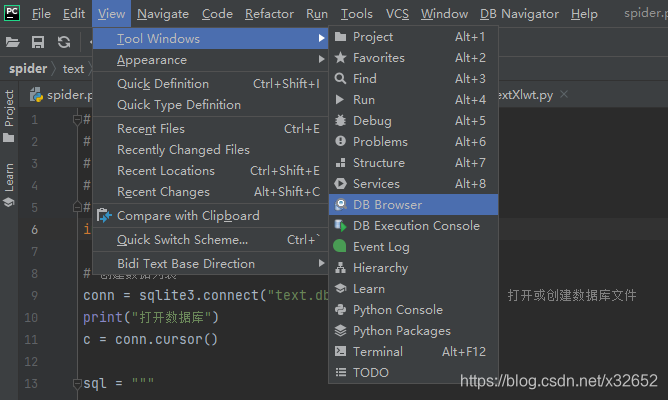Click the Run play triangle icon
Image resolution: width=668 pixels, height=400 pixels.
[x=340, y=100]
